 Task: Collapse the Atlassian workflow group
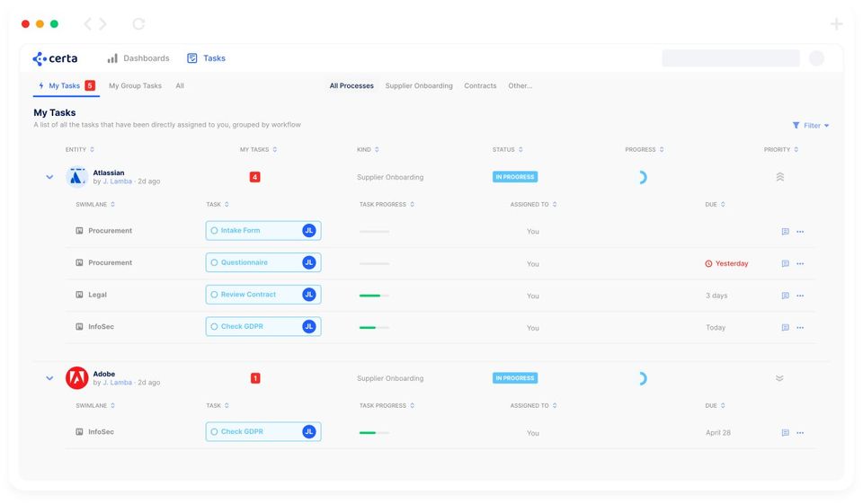(49, 177)
